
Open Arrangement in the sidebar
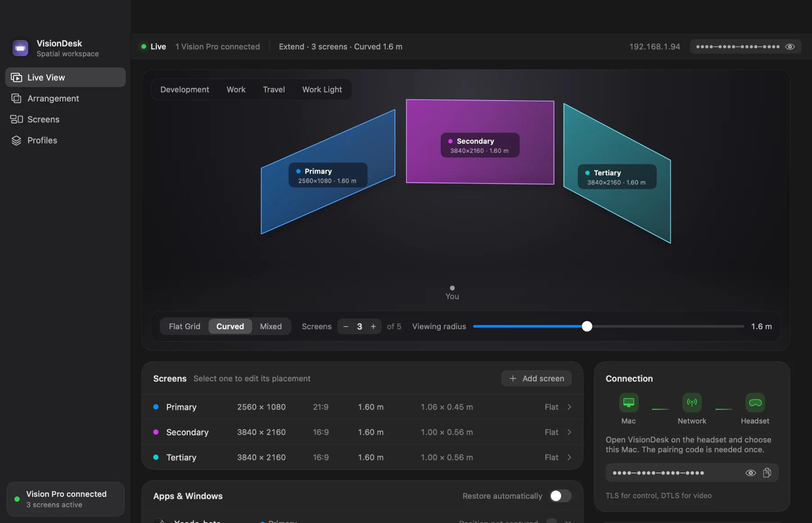[65, 98]
